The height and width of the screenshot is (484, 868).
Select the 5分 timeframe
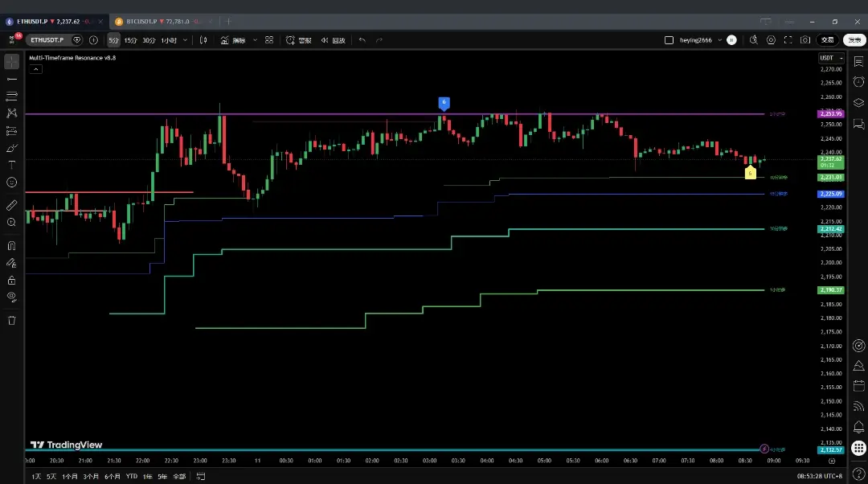coord(113,40)
